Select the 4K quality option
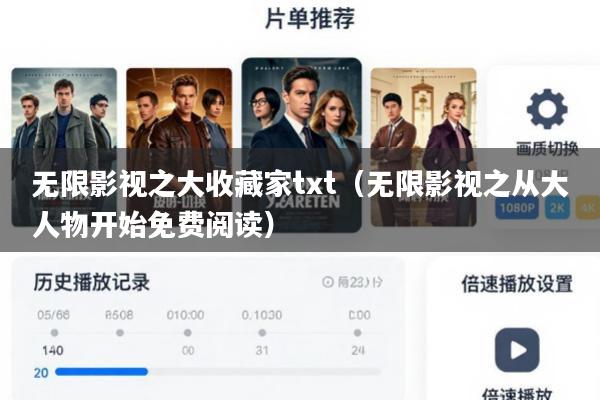Image resolution: width=600 pixels, height=400 pixels. point(588,208)
